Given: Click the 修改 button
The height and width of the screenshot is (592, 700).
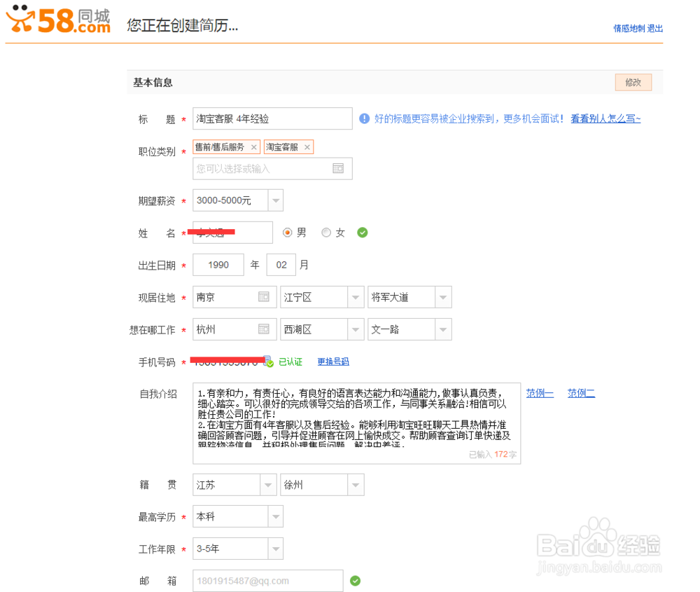Looking at the screenshot, I should (633, 82).
